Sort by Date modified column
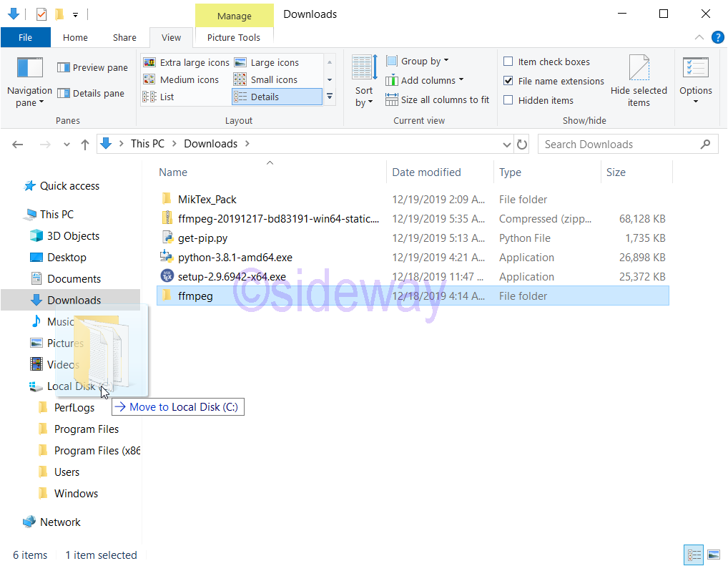The height and width of the screenshot is (566, 728). coord(440,172)
